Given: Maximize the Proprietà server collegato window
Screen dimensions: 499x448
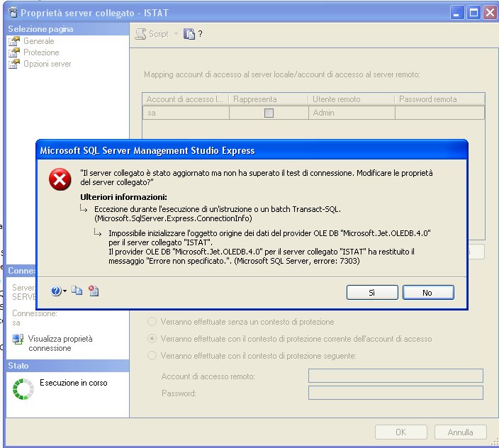Looking at the screenshot, I should [474, 13].
